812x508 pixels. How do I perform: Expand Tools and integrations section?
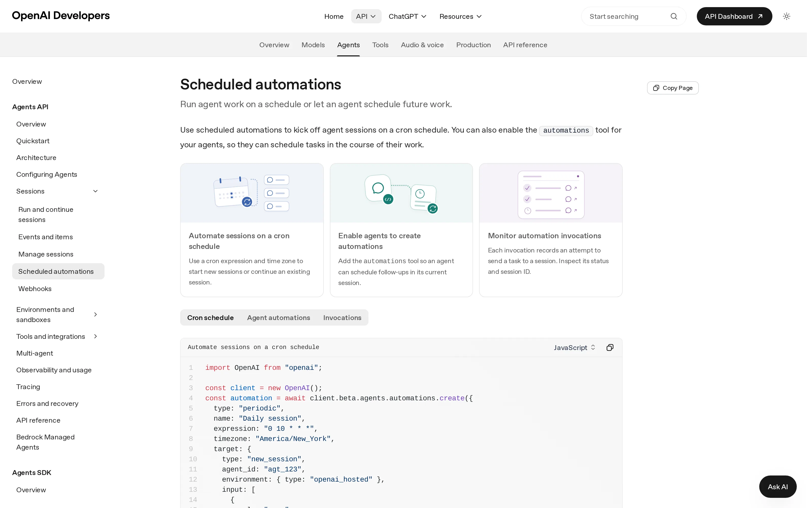click(x=95, y=336)
